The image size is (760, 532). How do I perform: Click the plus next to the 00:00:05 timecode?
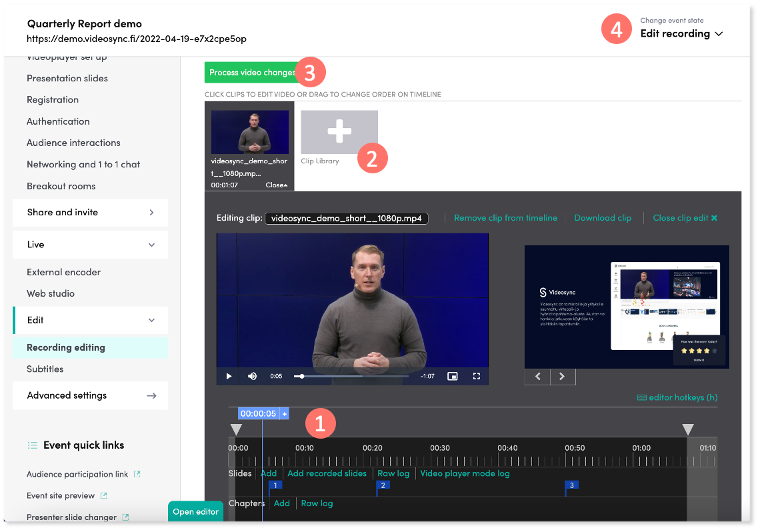[x=285, y=413]
